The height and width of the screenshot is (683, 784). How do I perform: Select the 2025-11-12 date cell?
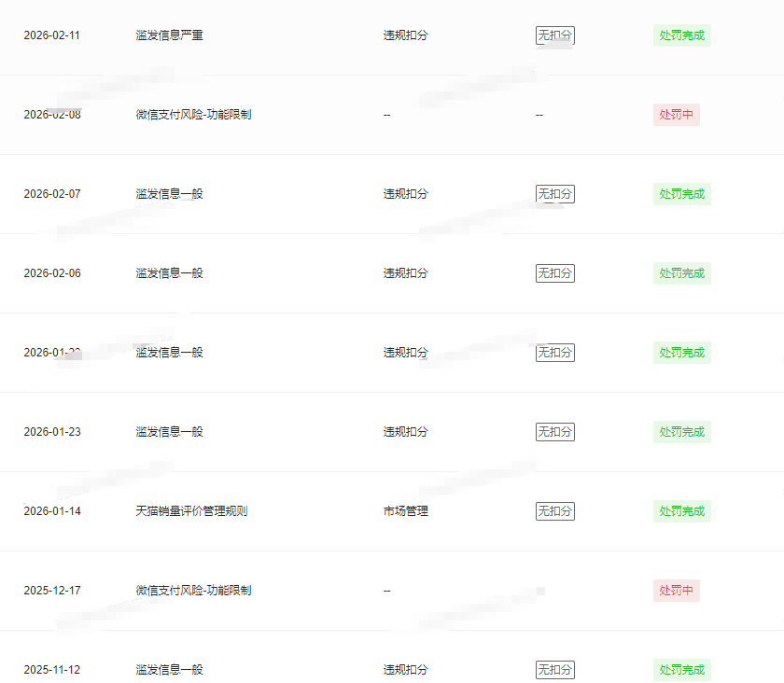pos(52,670)
